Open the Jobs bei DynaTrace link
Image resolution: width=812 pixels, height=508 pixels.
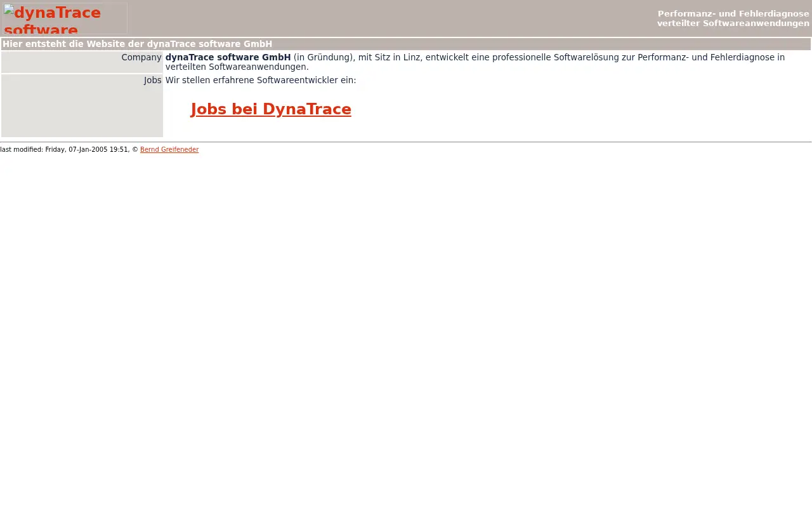coord(271,109)
